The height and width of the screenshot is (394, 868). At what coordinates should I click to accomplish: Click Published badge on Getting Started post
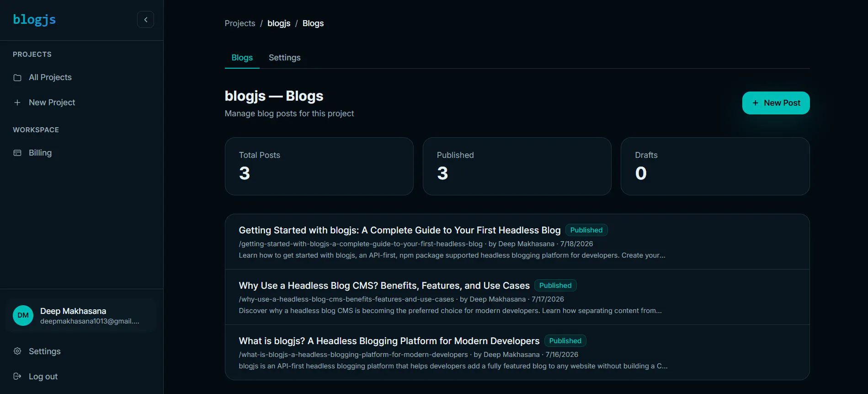(x=586, y=230)
